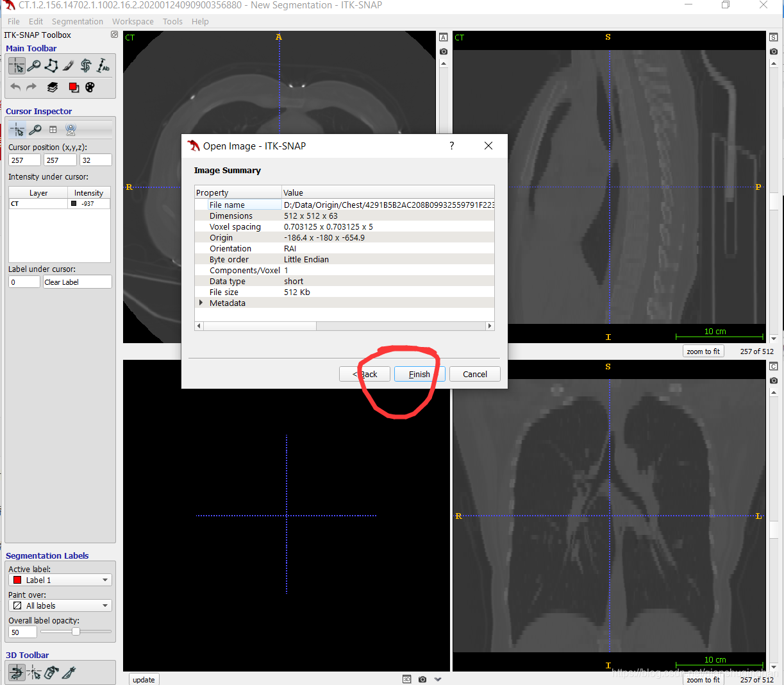The height and width of the screenshot is (685, 784).
Task: Click the Back button
Action: tap(365, 374)
